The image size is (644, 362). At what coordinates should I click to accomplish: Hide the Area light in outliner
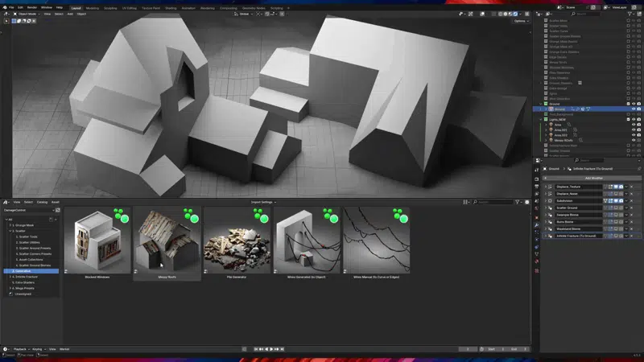(634, 125)
